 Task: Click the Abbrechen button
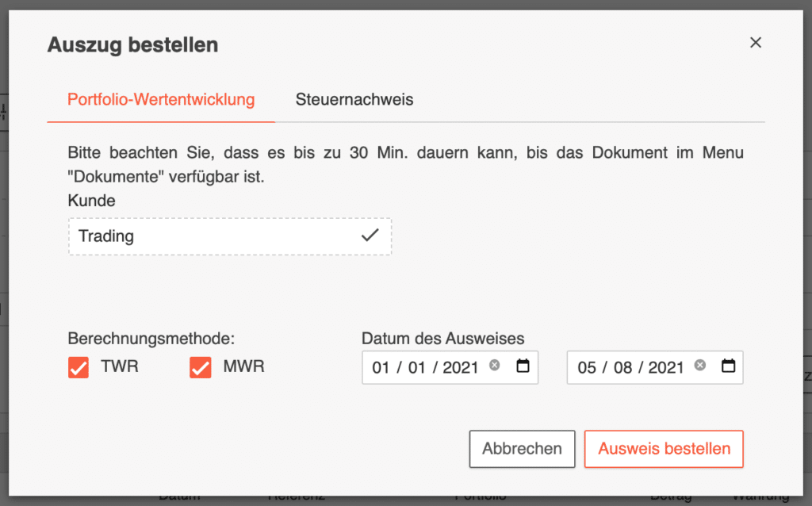tap(522, 449)
